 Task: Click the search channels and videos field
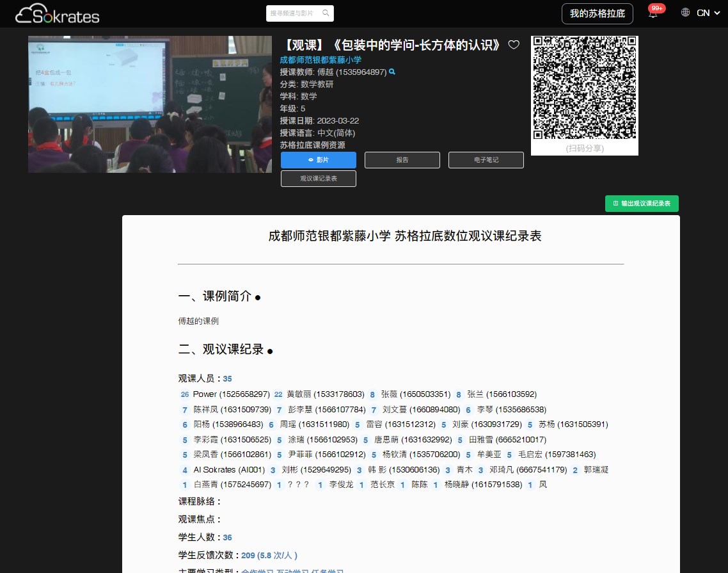point(293,13)
